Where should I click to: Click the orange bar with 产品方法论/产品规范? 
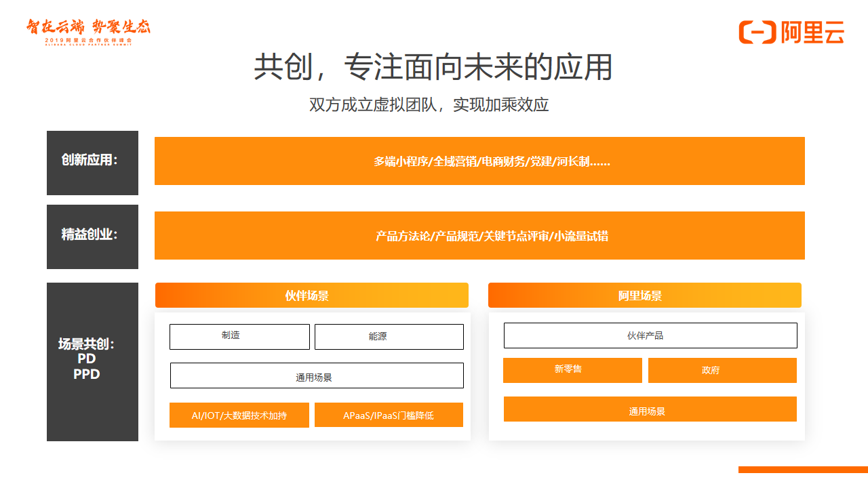coord(479,236)
